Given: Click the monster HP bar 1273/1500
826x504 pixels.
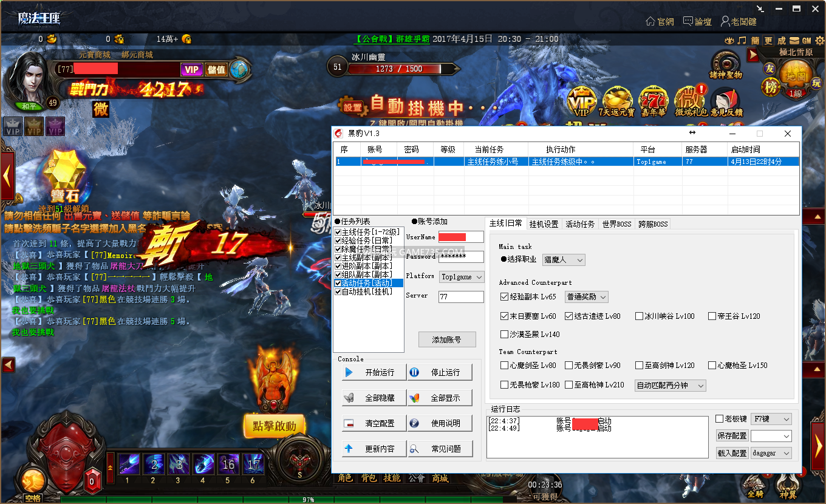Looking at the screenshot, I should pyautogui.click(x=398, y=69).
